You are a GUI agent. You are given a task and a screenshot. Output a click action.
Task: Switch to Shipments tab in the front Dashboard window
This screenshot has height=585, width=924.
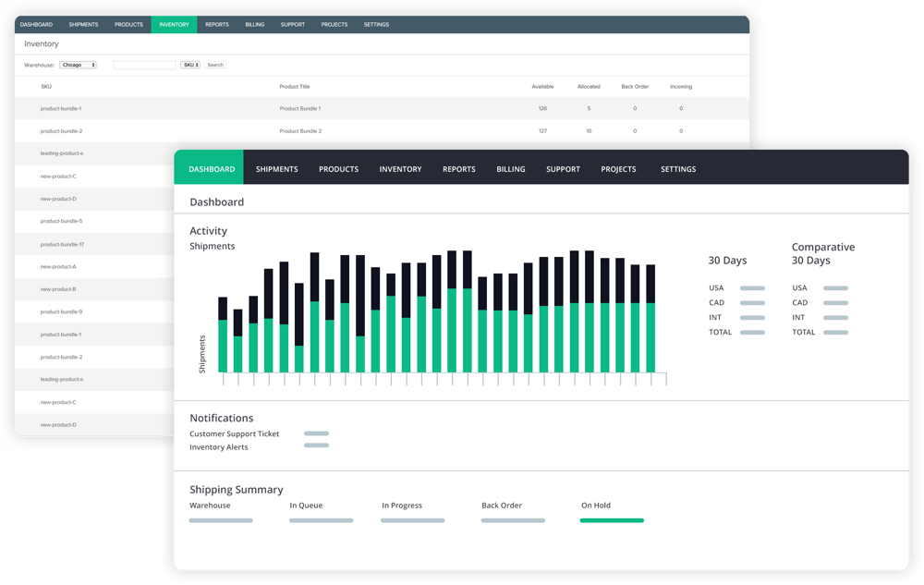click(276, 169)
